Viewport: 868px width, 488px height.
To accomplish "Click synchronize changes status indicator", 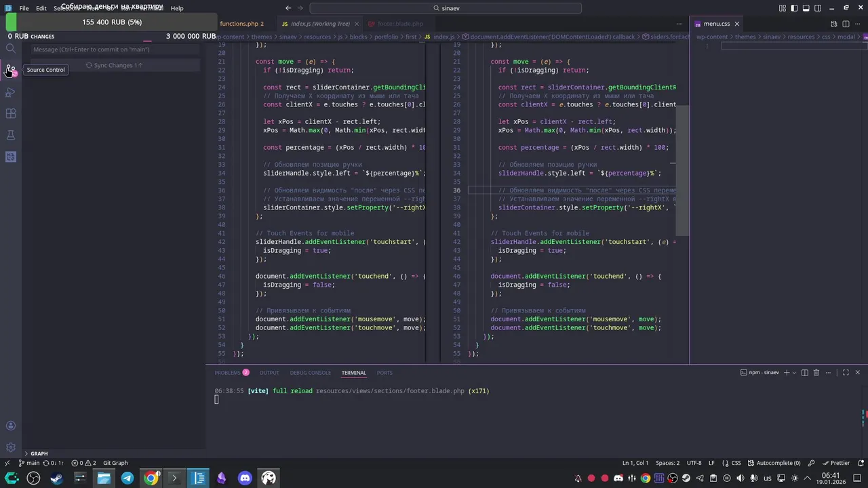I will 54,463.
